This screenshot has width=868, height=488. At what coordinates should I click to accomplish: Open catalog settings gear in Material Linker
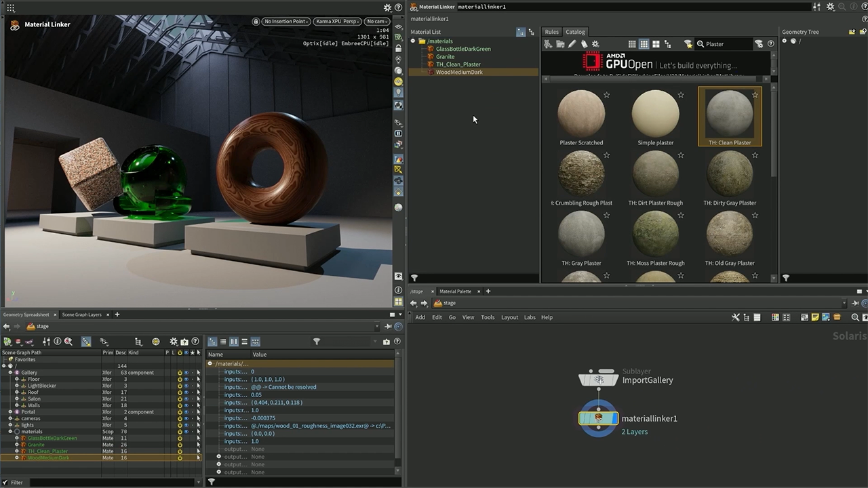pyautogui.click(x=595, y=44)
